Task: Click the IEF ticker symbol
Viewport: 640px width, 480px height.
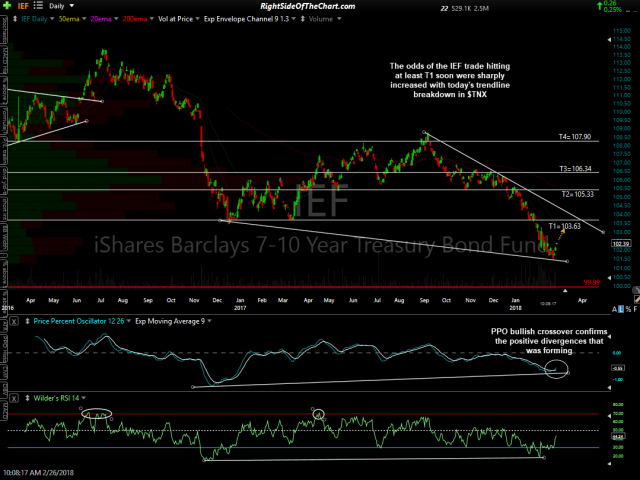Action: tap(23, 6)
